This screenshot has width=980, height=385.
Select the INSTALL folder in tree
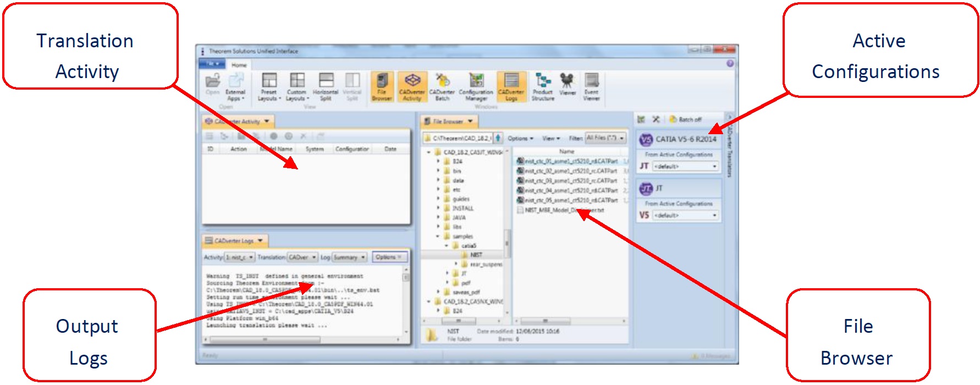(463, 208)
